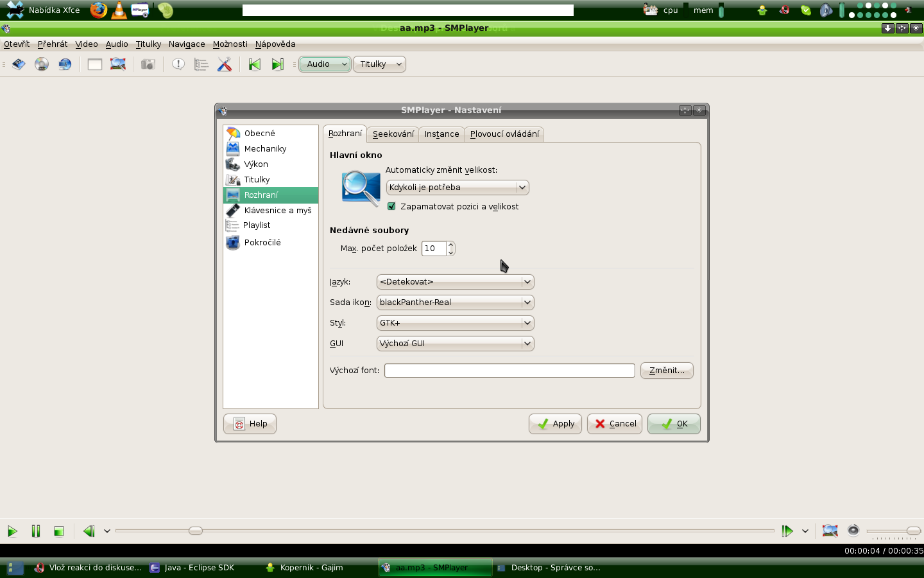This screenshot has width=924, height=578.
Task: Switch to the Seekování tab
Action: click(x=393, y=134)
